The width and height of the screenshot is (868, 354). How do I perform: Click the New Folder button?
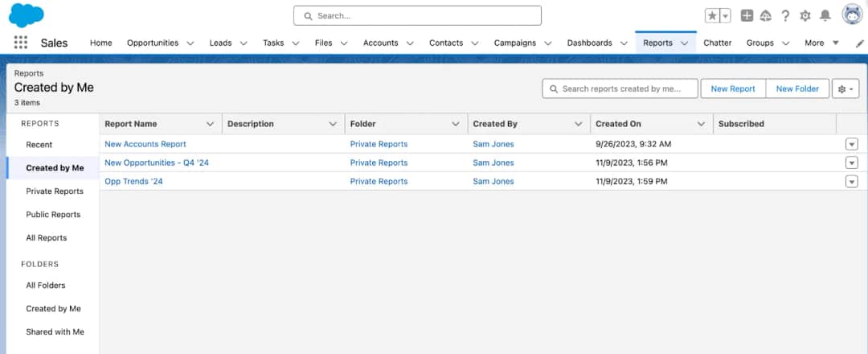point(797,88)
